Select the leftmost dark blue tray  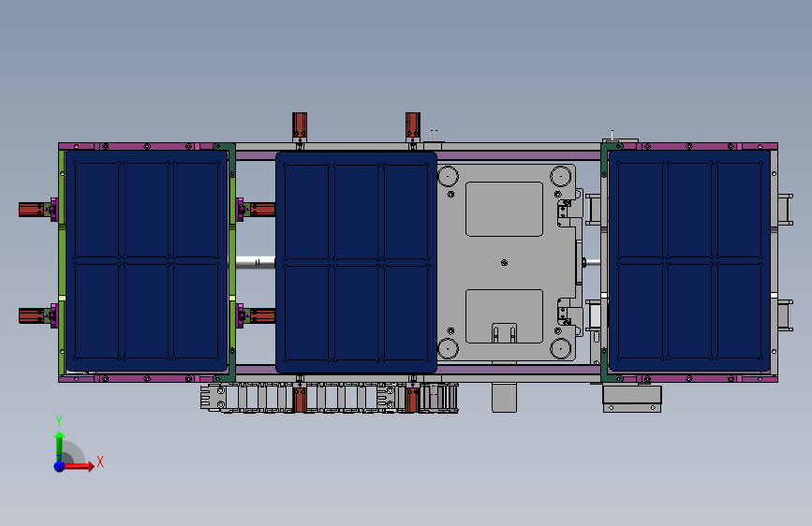coord(146,260)
